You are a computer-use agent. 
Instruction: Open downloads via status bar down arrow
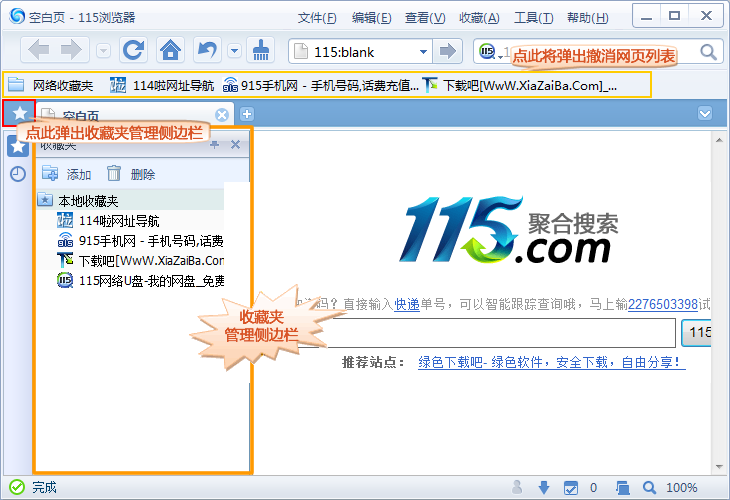(543, 487)
